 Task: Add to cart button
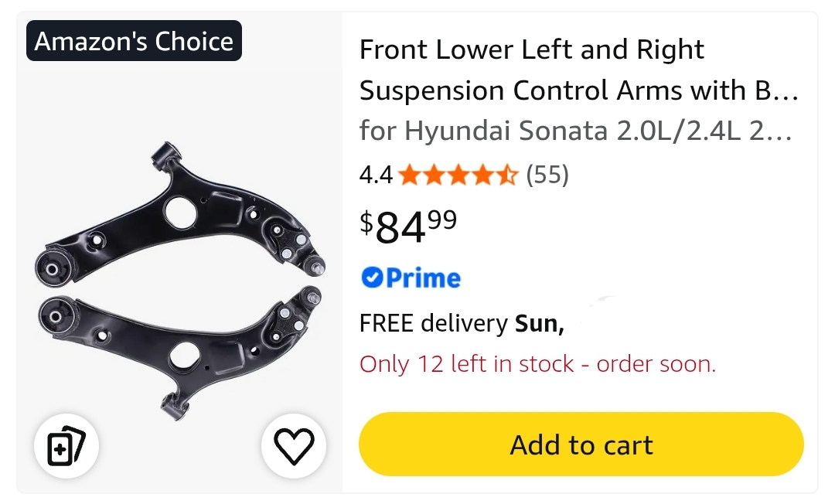tap(581, 444)
